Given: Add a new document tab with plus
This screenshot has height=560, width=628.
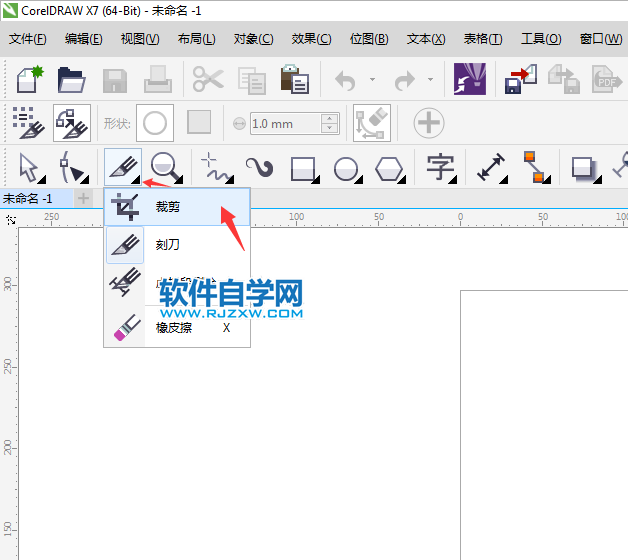Looking at the screenshot, I should click(x=83, y=198).
